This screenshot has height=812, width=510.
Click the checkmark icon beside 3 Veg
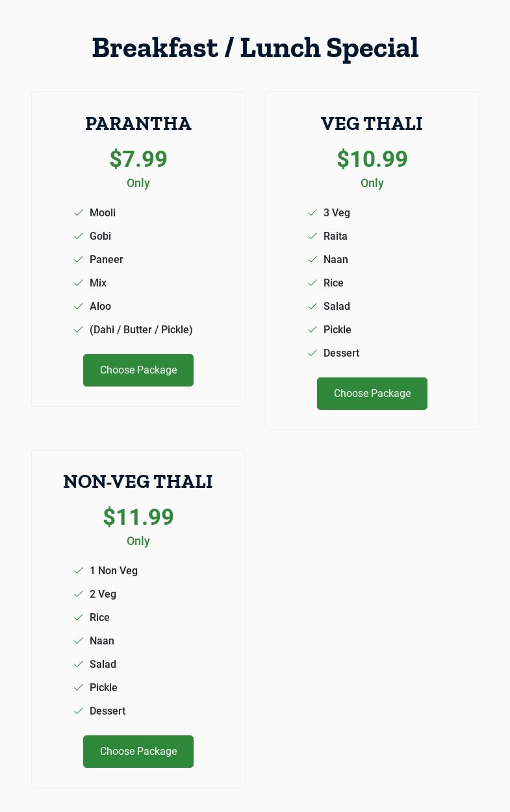pos(312,213)
